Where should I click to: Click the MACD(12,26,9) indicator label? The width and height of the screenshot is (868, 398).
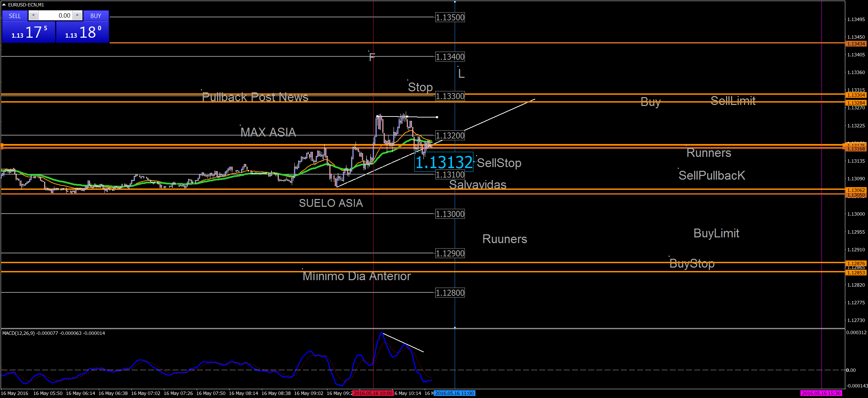tap(19, 333)
